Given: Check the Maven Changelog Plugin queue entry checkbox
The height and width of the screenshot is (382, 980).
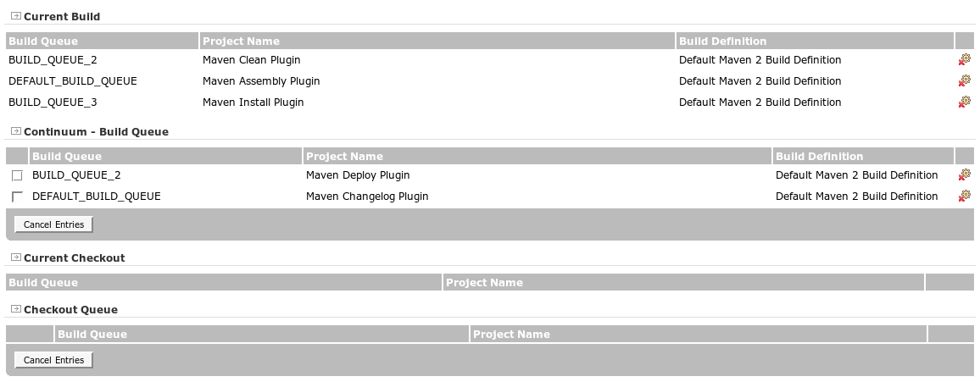Looking at the screenshot, I should click(17, 197).
